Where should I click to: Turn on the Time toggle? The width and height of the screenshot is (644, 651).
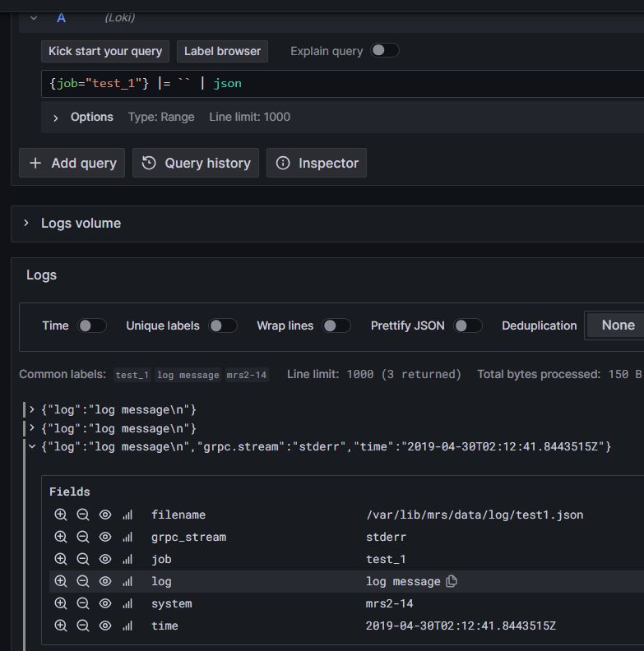tap(92, 325)
